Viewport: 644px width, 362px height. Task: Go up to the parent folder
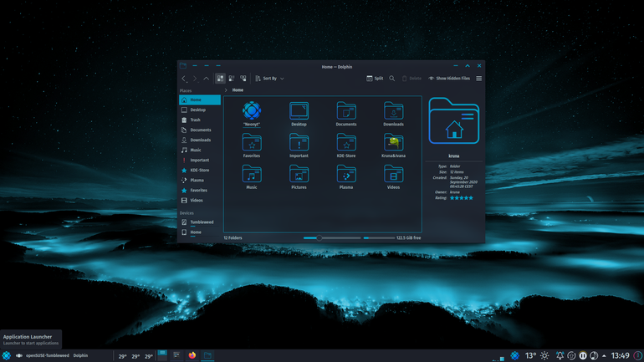coord(207,79)
